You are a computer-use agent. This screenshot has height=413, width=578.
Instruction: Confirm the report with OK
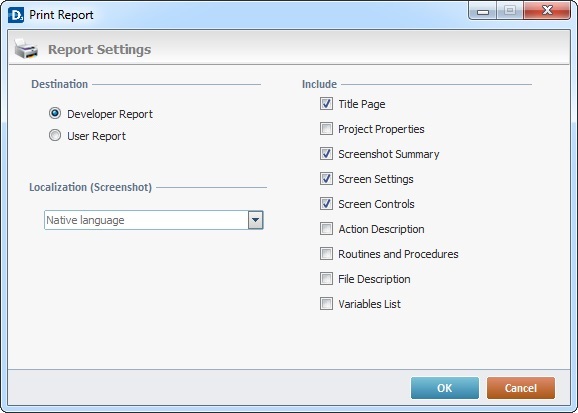445,388
